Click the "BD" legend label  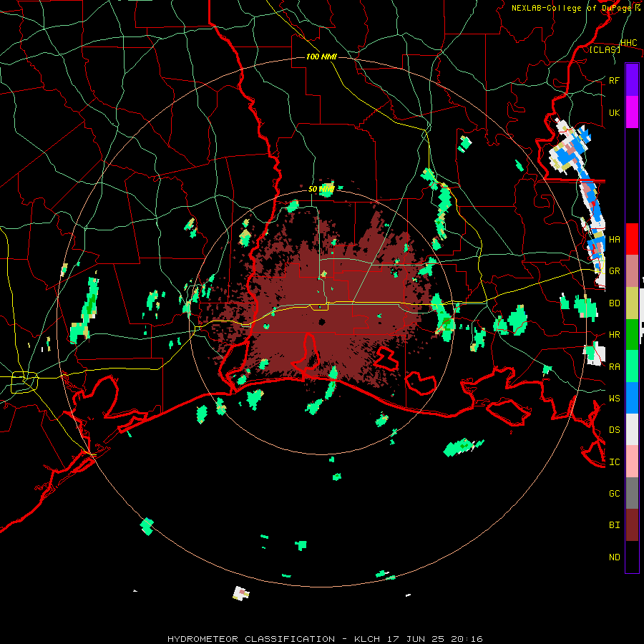[615, 303]
